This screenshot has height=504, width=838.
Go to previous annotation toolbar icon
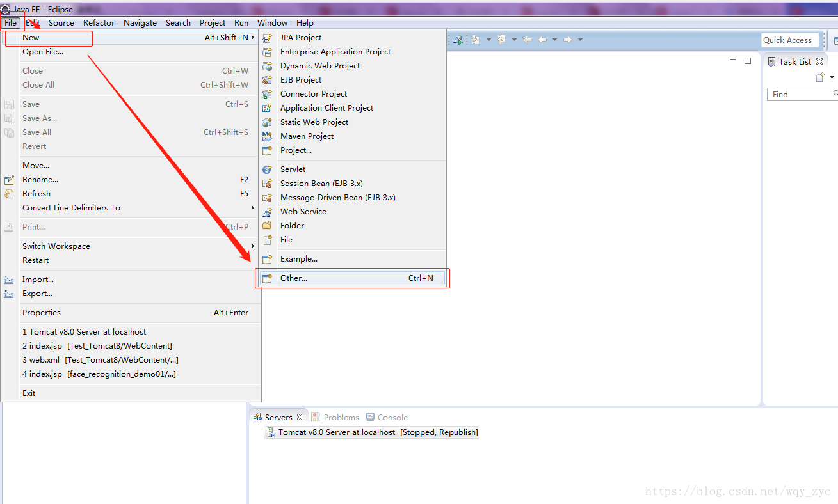pyautogui.click(x=501, y=40)
